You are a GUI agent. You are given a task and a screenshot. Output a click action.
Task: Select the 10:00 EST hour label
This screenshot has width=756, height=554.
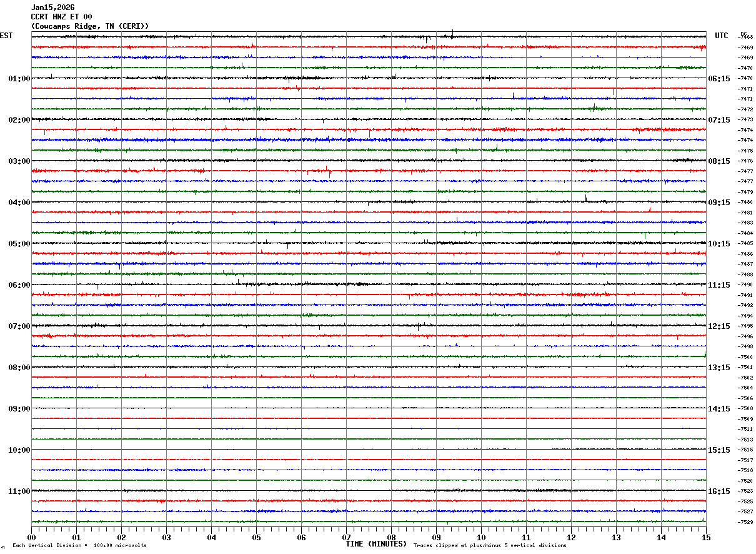tap(19, 450)
